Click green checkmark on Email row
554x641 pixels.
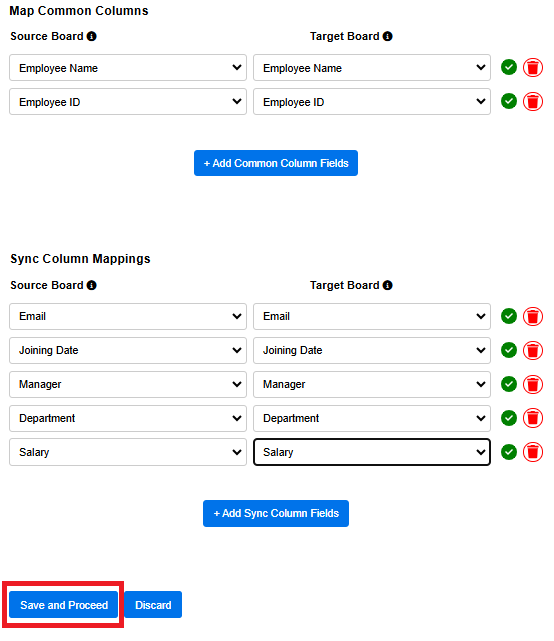pyautogui.click(x=509, y=316)
